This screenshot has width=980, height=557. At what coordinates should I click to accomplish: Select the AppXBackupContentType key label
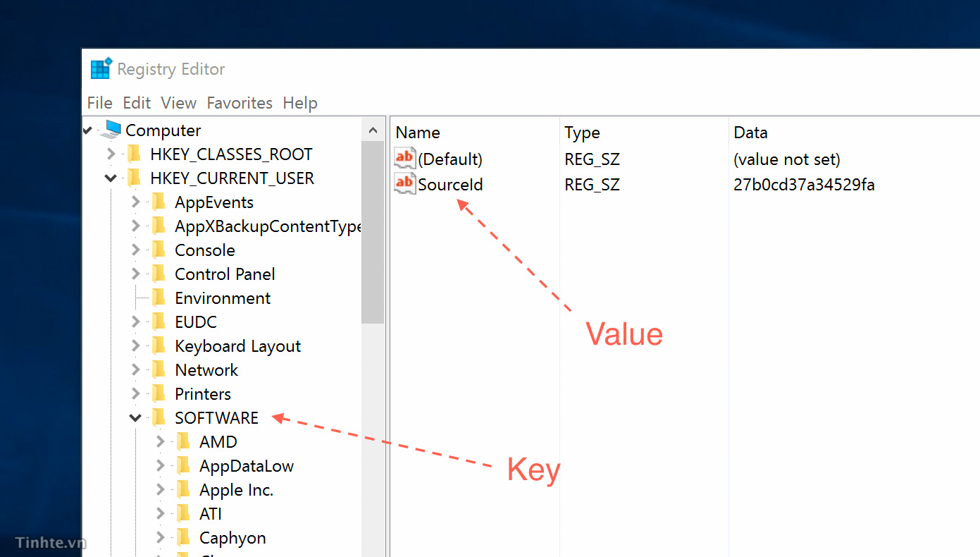click(268, 226)
